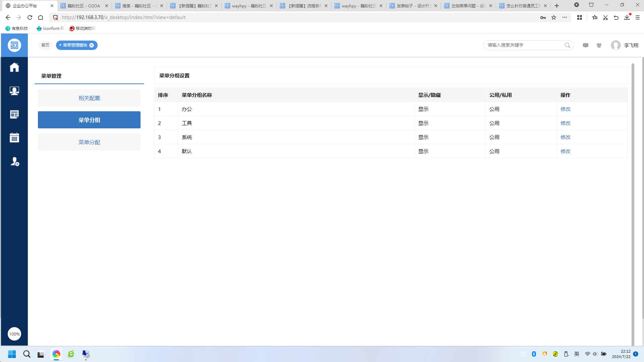Click in the search keyword input field
644x362 pixels.
point(523,45)
